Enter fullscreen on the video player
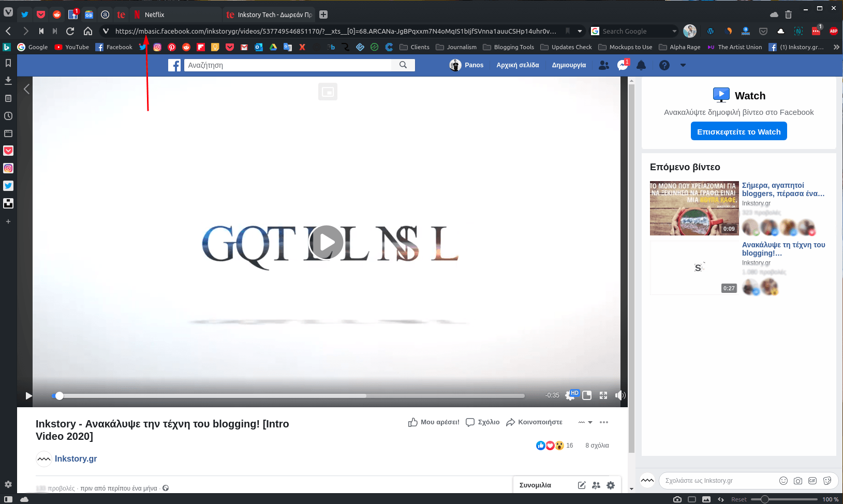Image resolution: width=843 pixels, height=504 pixels. click(x=603, y=395)
